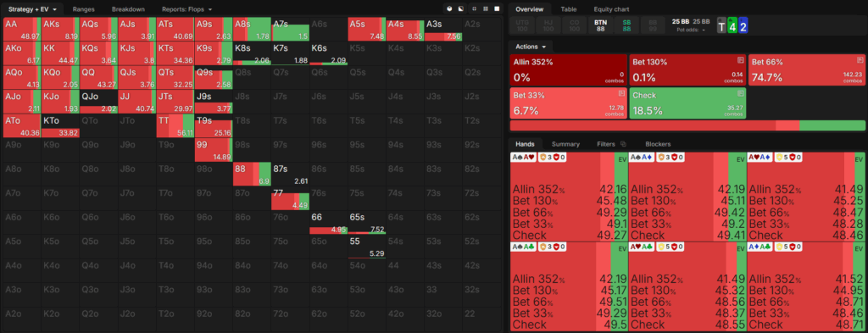Viewport: 868px width, 333px height.
Task: Open the Actions dropdown menu
Action: [531, 47]
